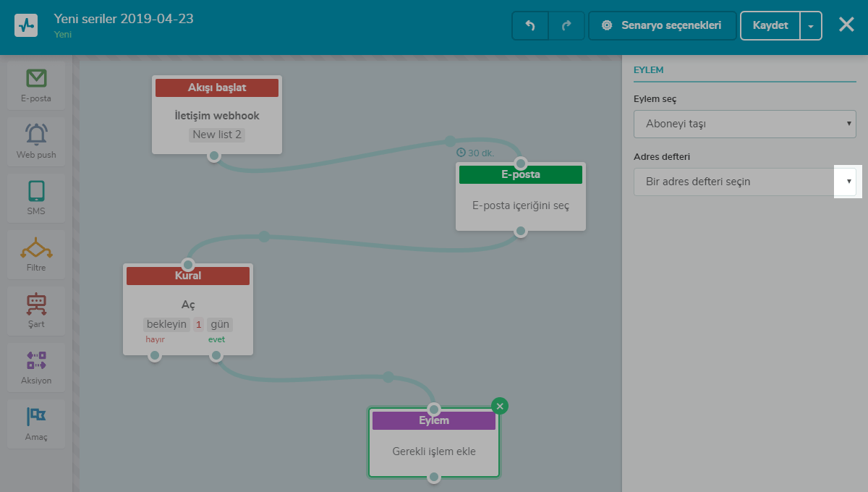
Task: Remove the Eylem block with green X
Action: pyautogui.click(x=500, y=406)
